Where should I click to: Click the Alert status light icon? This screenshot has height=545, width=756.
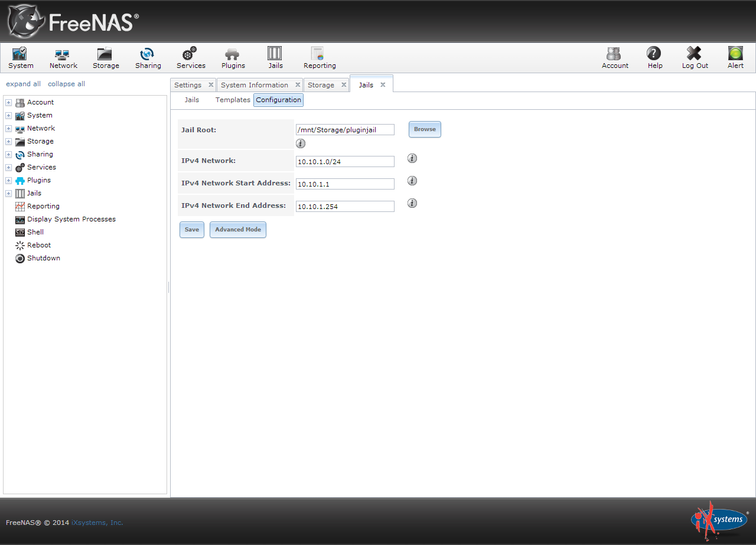735,54
